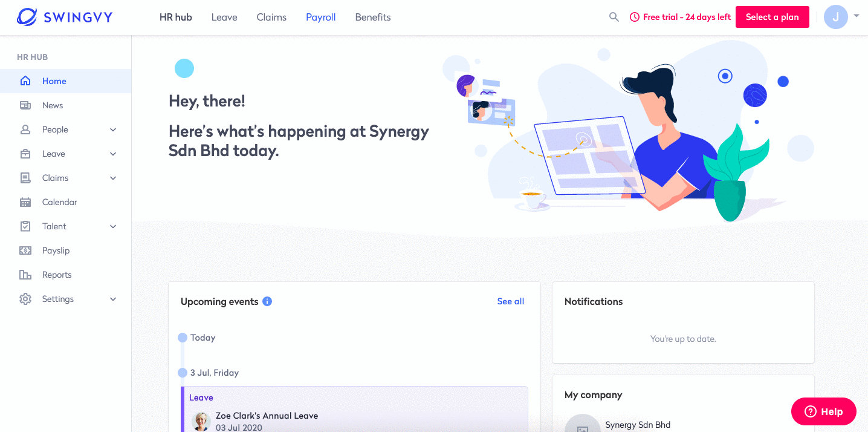Open the See all events link
This screenshot has width=868, height=432.
(511, 301)
